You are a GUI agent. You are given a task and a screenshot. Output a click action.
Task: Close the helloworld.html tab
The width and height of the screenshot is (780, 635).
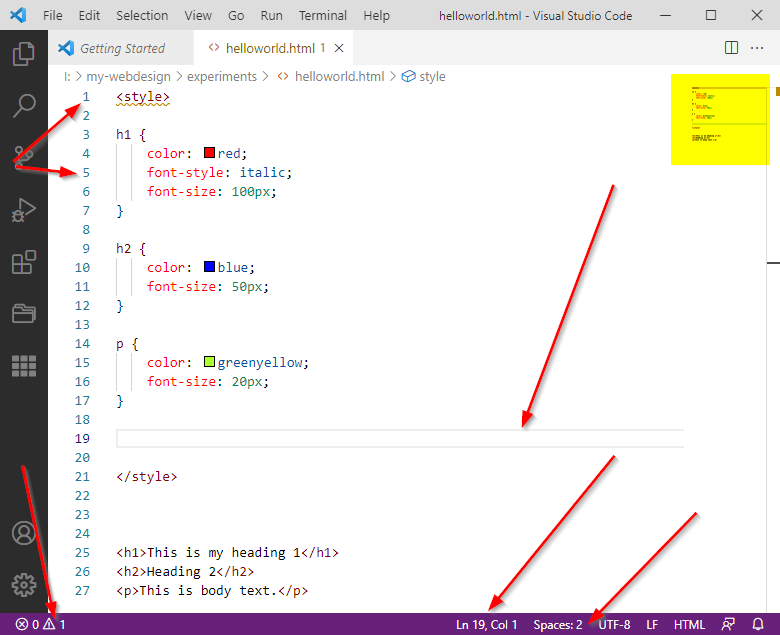click(x=339, y=48)
